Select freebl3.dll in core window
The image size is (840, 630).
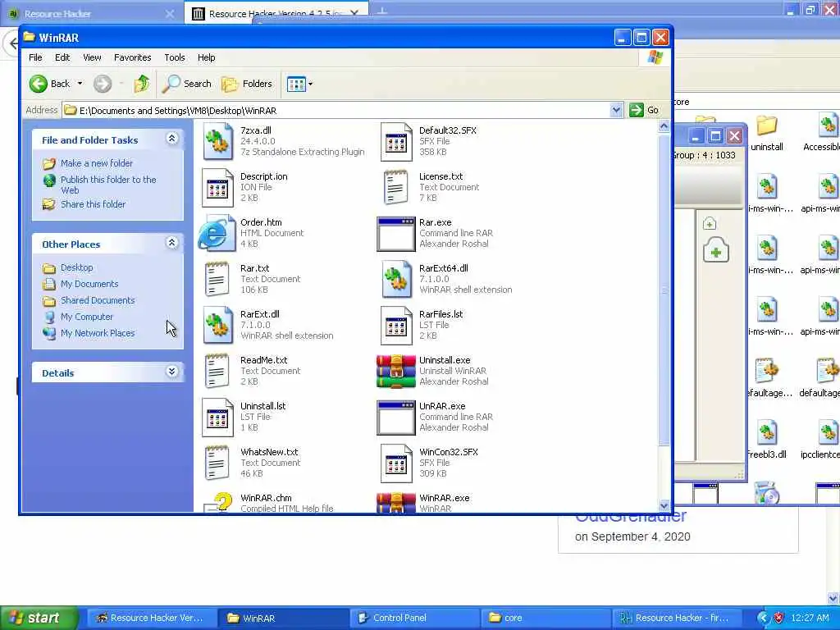tap(767, 440)
